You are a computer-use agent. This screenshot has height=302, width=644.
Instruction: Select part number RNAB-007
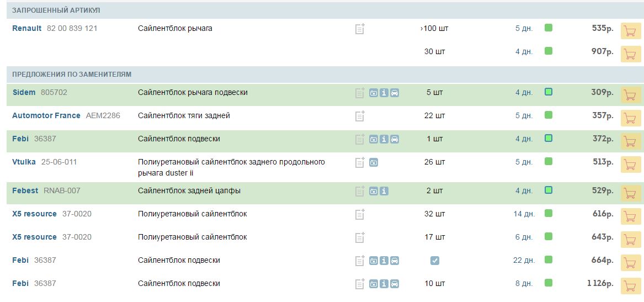62,190
